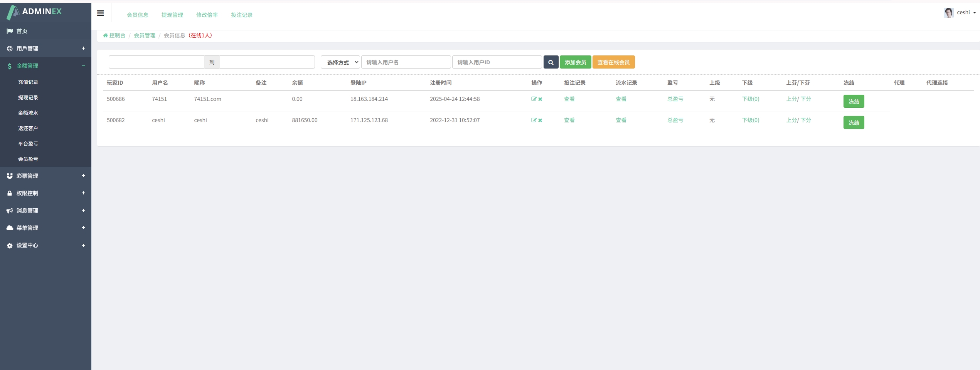Click the 查看在线会员 button

click(x=613, y=62)
